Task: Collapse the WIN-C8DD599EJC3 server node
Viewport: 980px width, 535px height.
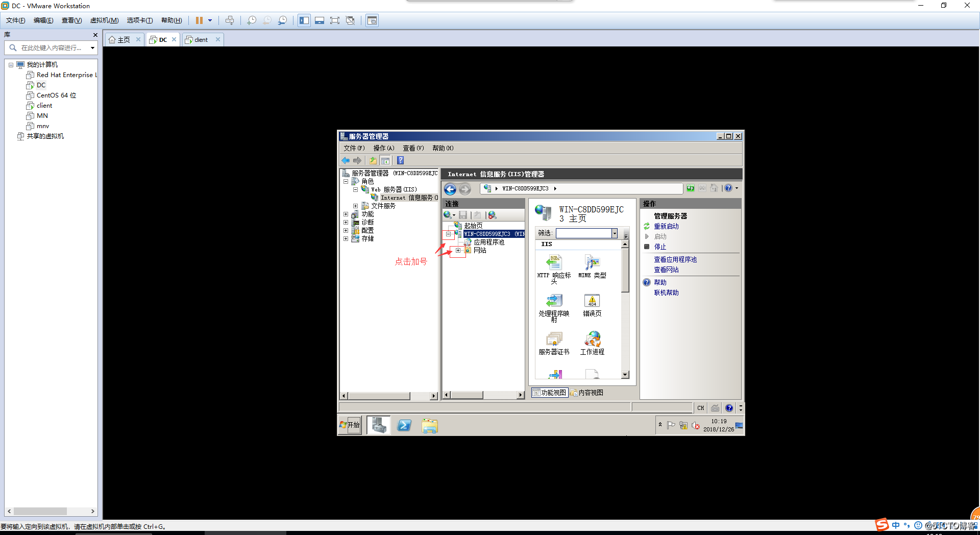Action: point(448,234)
